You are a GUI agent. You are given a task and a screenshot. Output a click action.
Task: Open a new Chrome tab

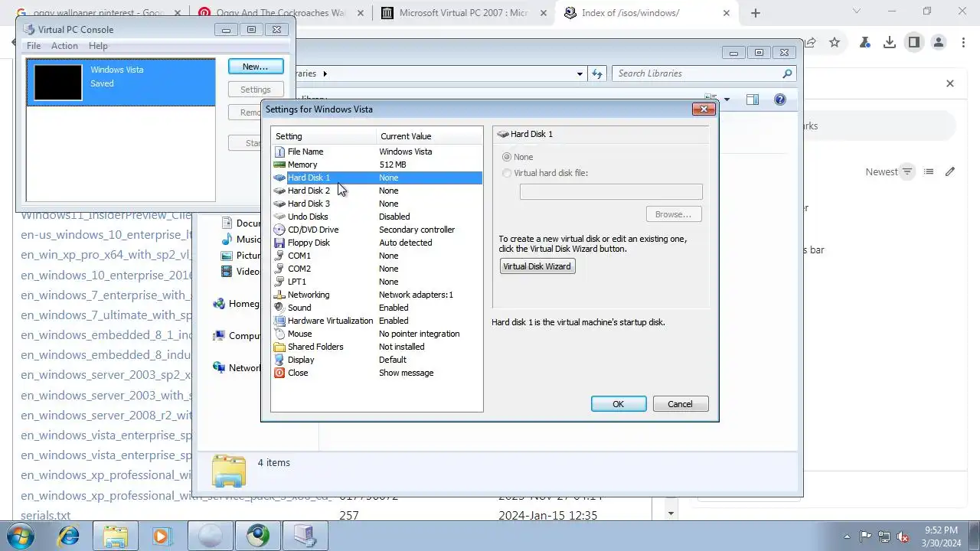756,13
